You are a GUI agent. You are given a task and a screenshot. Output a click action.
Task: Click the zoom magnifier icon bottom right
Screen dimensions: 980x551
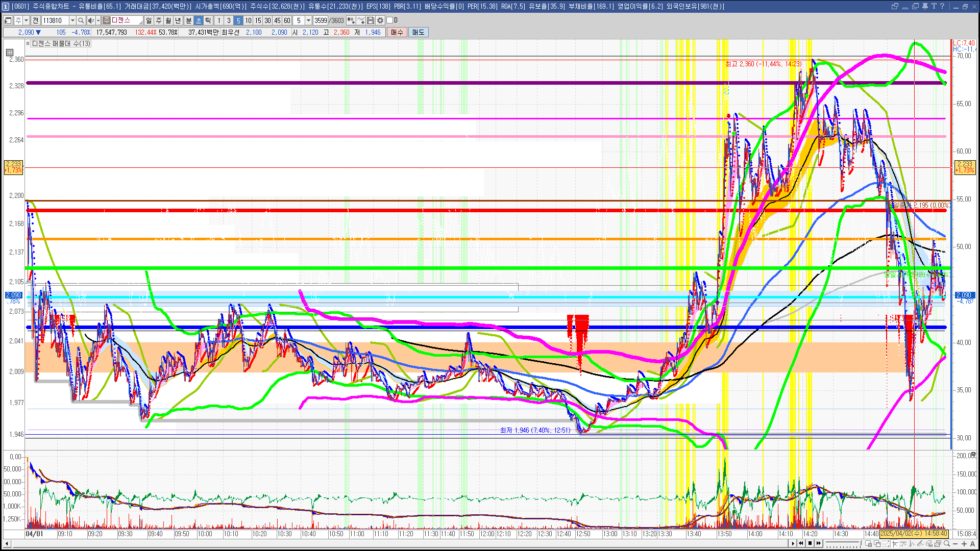(947, 544)
